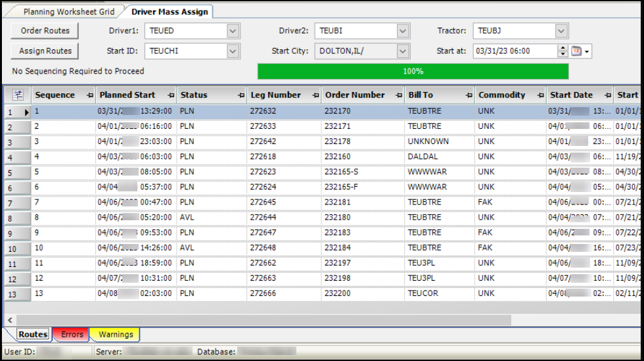Click the row 1 current-row arrow indicator
The image size is (644, 361).
click(27, 112)
